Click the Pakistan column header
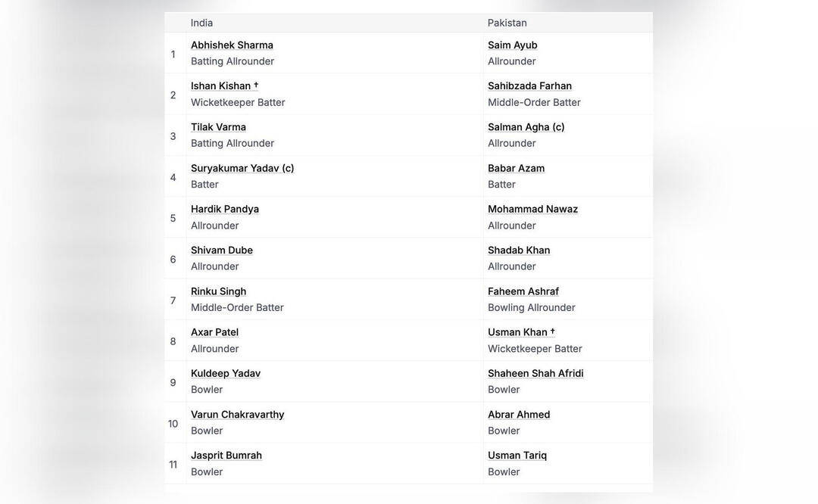Screen dimensions: 818x504 (507, 23)
